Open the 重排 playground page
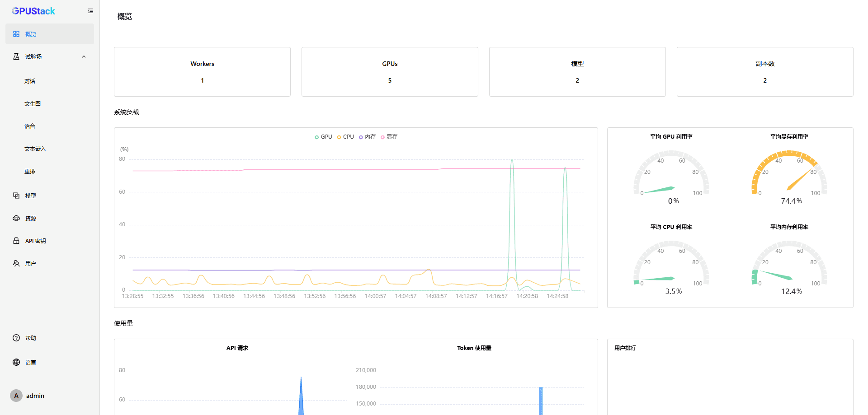The image size is (868, 415). pos(50,172)
